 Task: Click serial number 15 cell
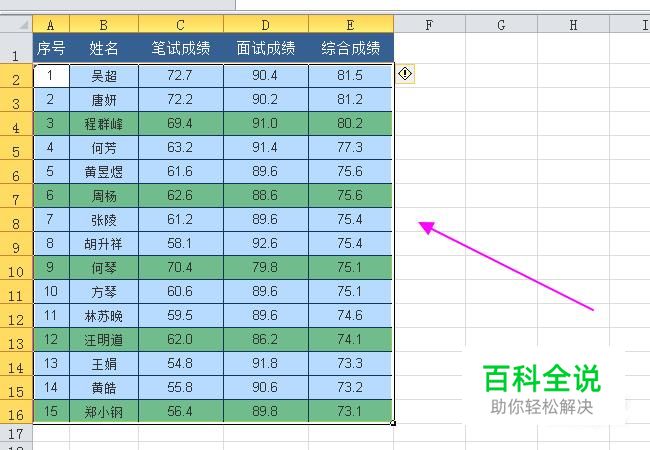[x=51, y=412]
